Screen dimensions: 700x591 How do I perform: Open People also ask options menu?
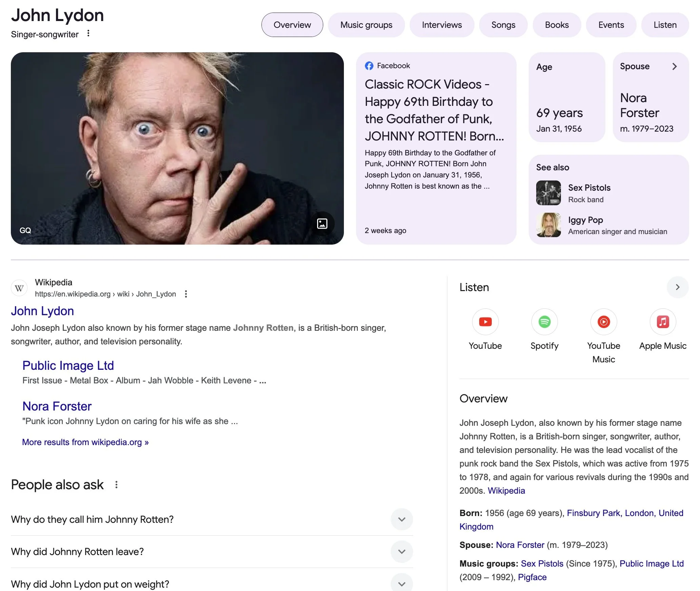[116, 485]
